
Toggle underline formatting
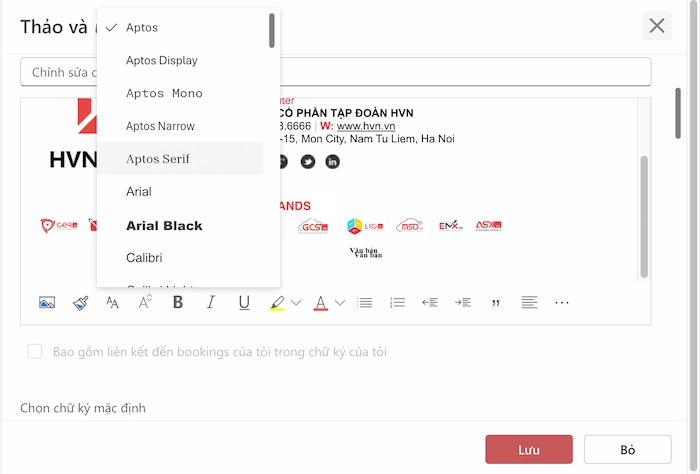click(244, 303)
